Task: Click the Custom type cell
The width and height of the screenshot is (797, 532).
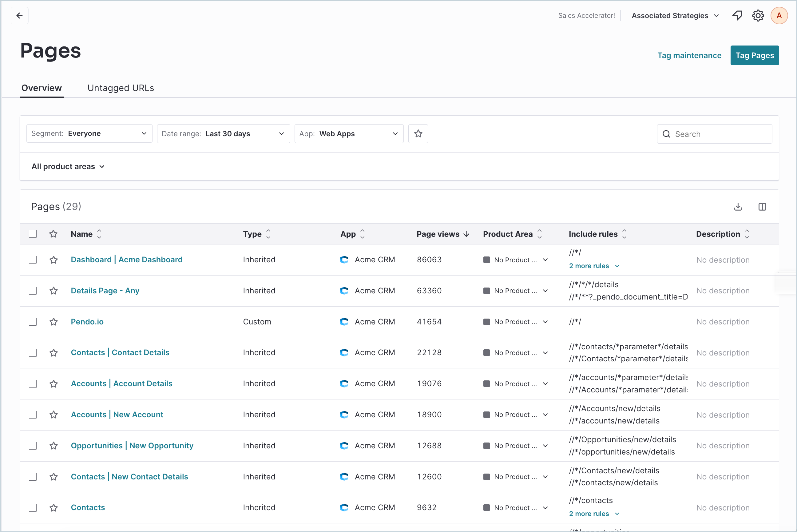Action: point(257,322)
